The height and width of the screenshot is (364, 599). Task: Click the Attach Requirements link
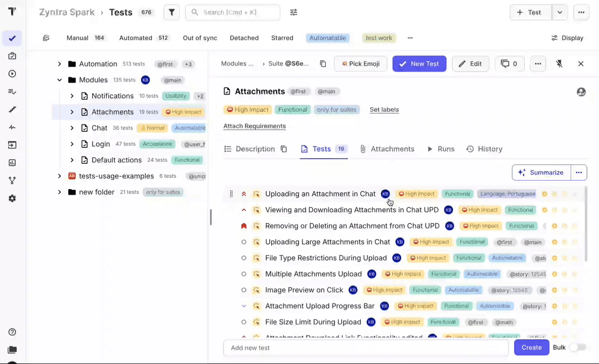pyautogui.click(x=254, y=126)
